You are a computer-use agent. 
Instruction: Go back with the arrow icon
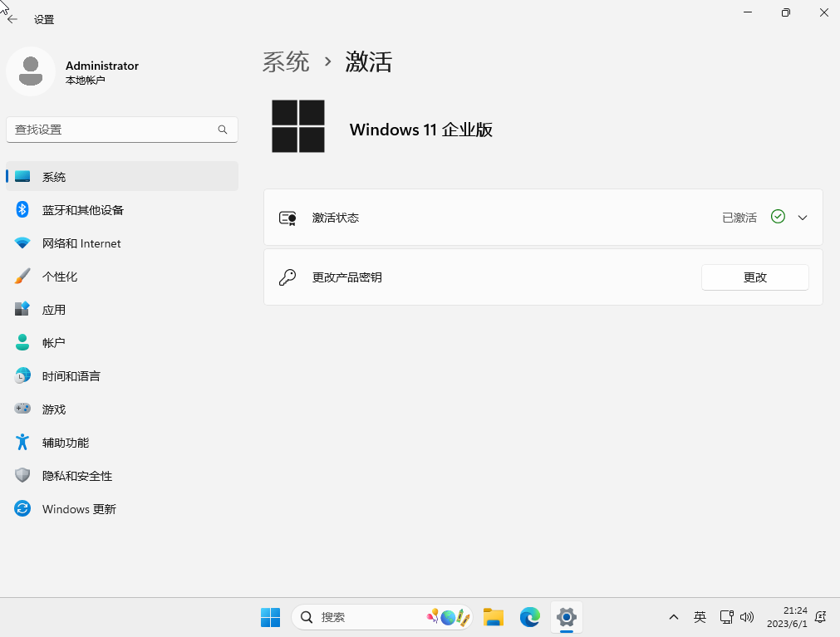point(12,19)
